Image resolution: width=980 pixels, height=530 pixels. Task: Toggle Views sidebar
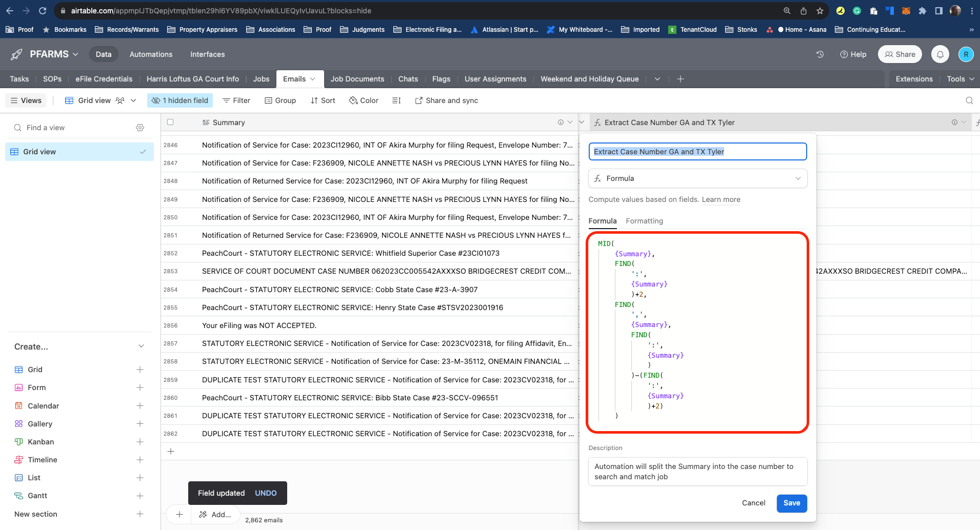click(x=26, y=100)
